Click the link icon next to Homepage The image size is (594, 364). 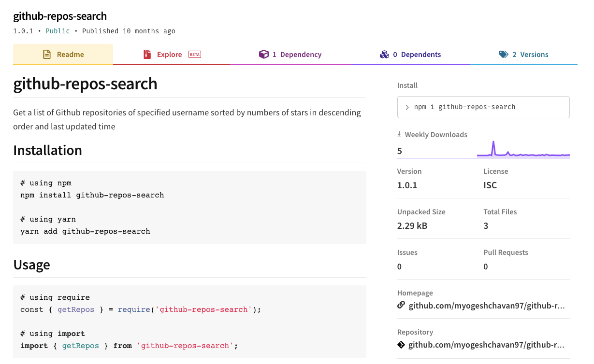click(400, 305)
